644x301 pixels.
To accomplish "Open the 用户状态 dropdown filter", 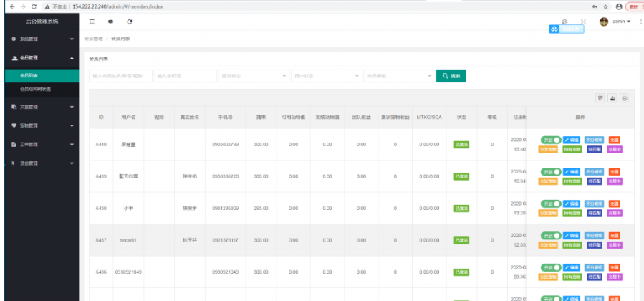I will (327, 75).
